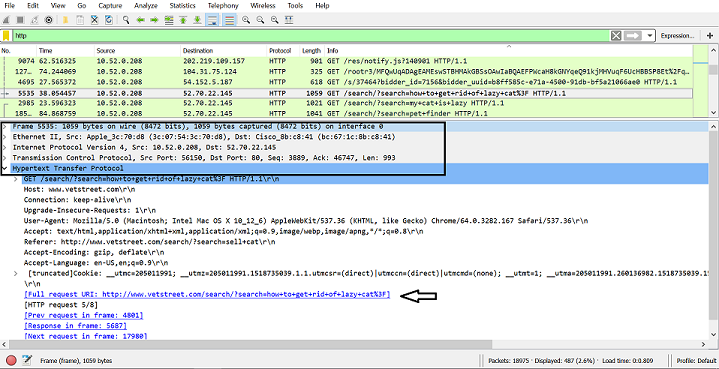
Task: Select the Host: www.vetstreet.com line
Action: (79, 189)
